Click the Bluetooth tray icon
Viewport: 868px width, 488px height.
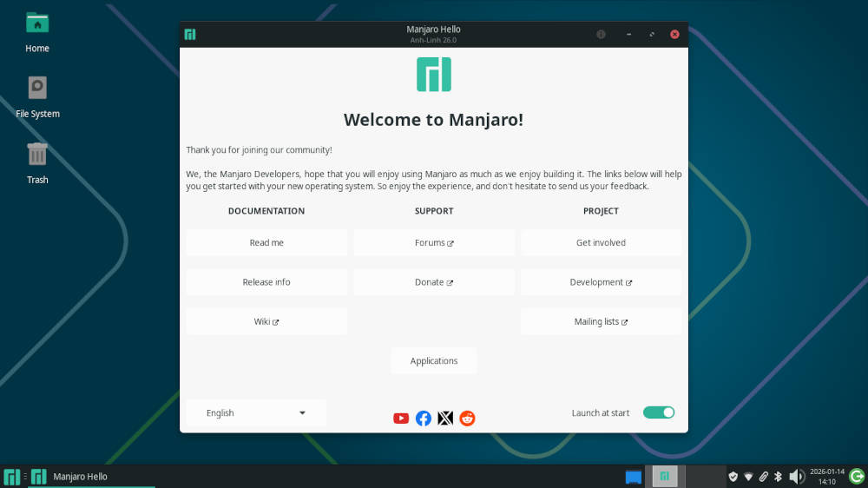click(779, 477)
